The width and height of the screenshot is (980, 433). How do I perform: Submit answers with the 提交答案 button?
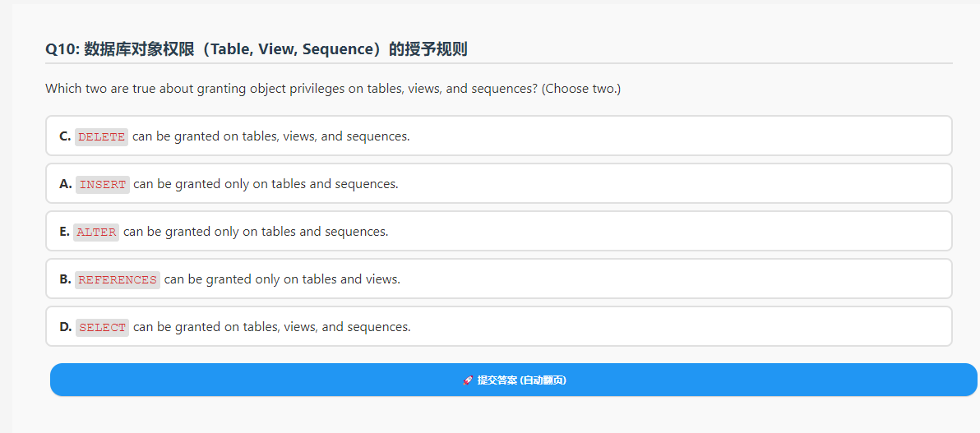(x=513, y=380)
